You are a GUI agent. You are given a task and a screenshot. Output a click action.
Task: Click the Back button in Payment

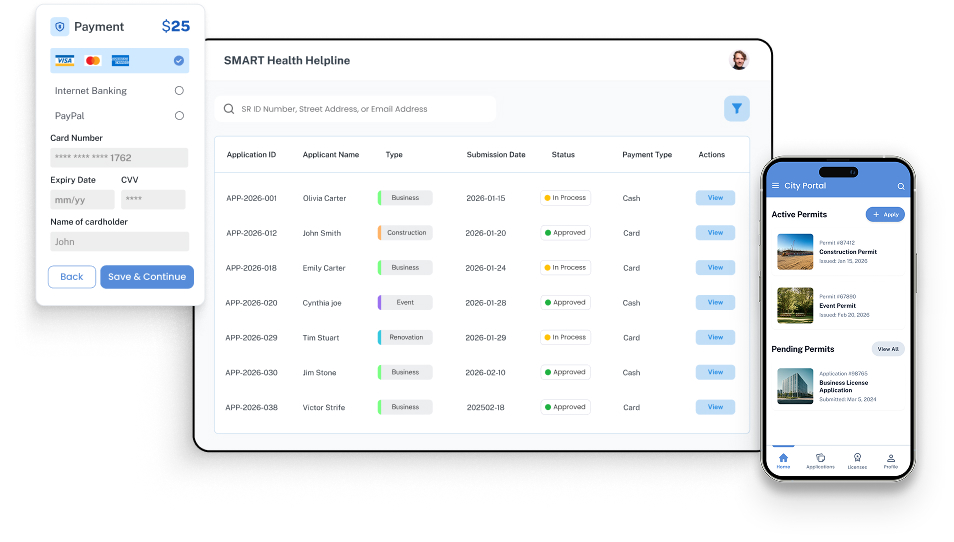72,277
